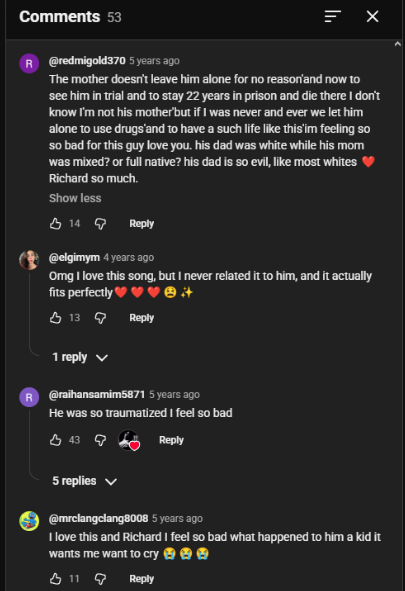Viewport: 405px width, 591px height.
Task: Dislike the comment by @raihansamim5871
Action: coord(100,440)
